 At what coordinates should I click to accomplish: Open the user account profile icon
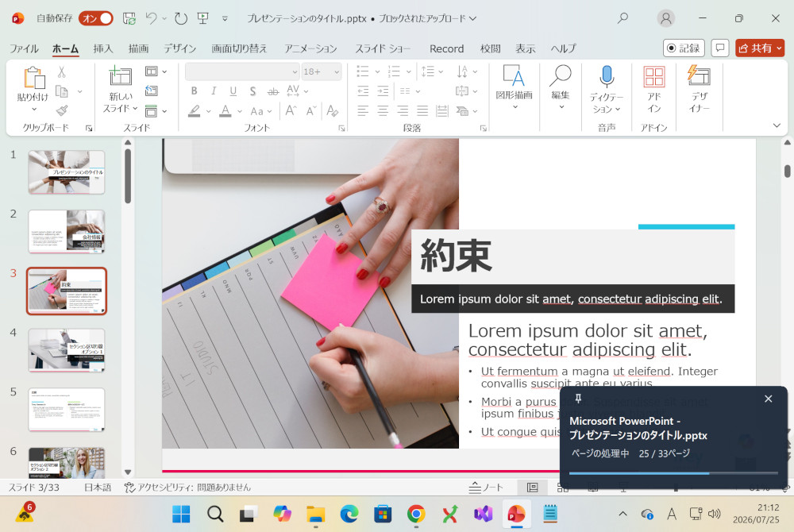pyautogui.click(x=666, y=19)
